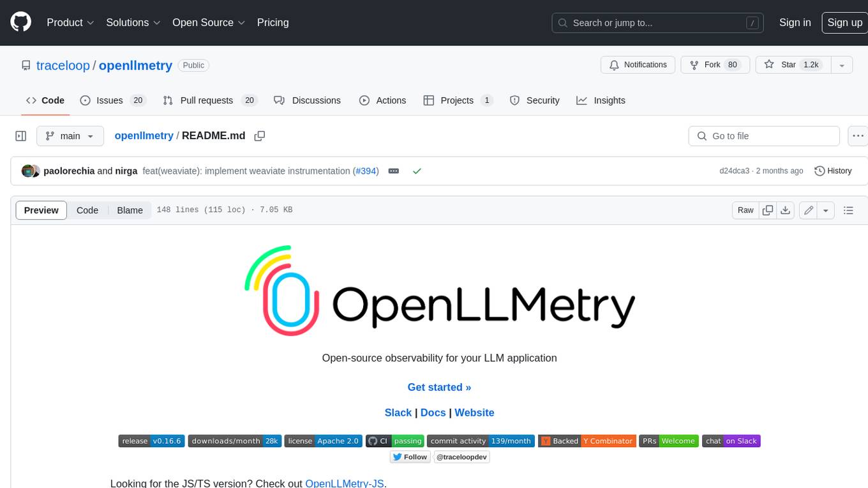The height and width of the screenshot is (488, 868).
Task: Open the Slack link
Action: [x=398, y=413]
